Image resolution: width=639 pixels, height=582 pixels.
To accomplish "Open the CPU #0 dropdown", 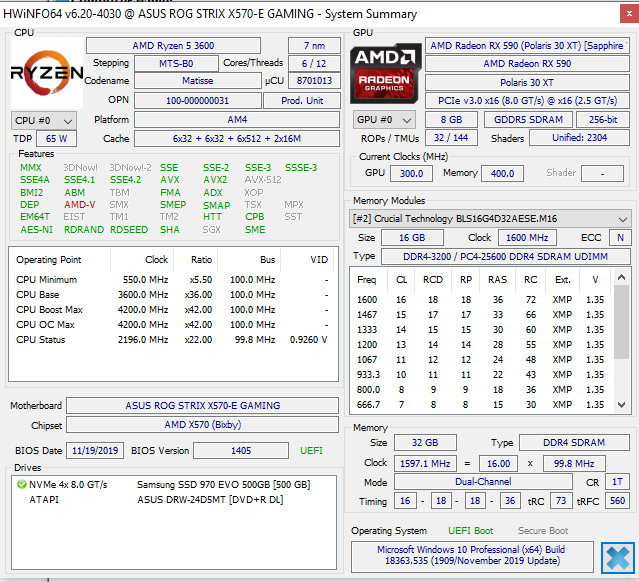I will (44, 121).
